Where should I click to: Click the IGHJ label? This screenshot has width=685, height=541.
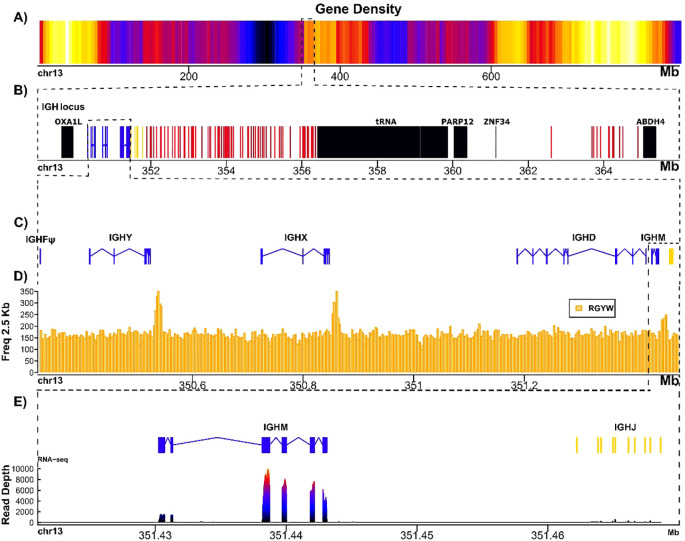(x=625, y=427)
